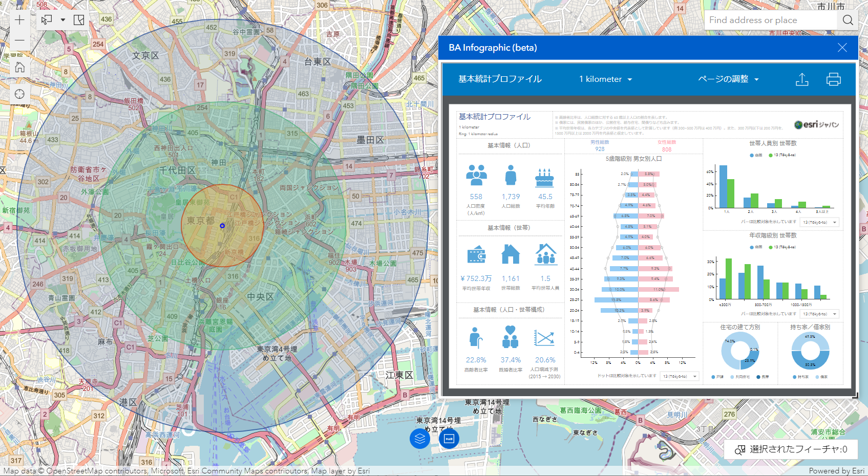Click the population change forecast icon
The image size is (868, 476).
(544, 338)
